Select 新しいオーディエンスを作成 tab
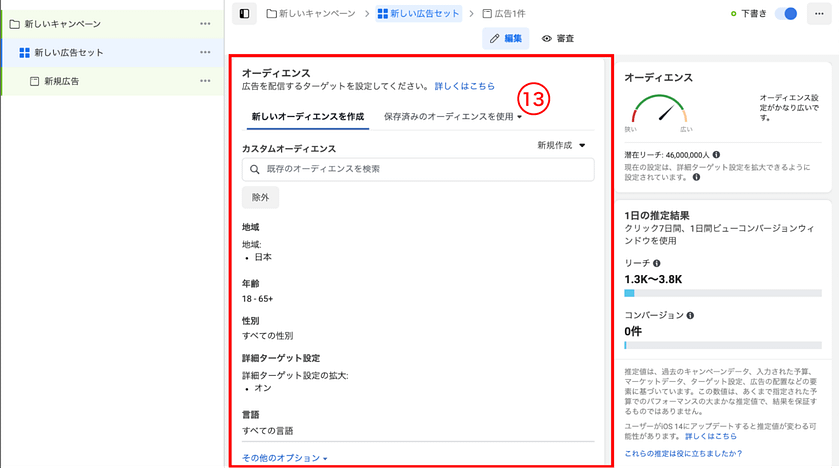 pos(307,117)
